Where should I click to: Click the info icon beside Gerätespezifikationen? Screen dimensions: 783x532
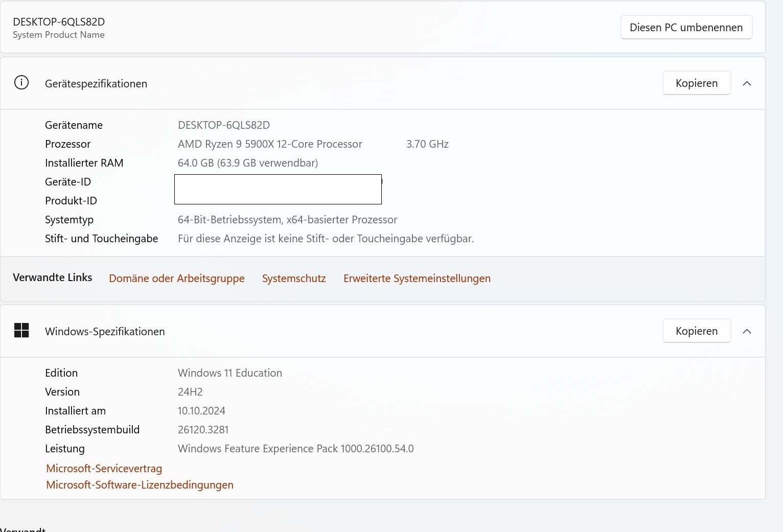[x=21, y=83]
